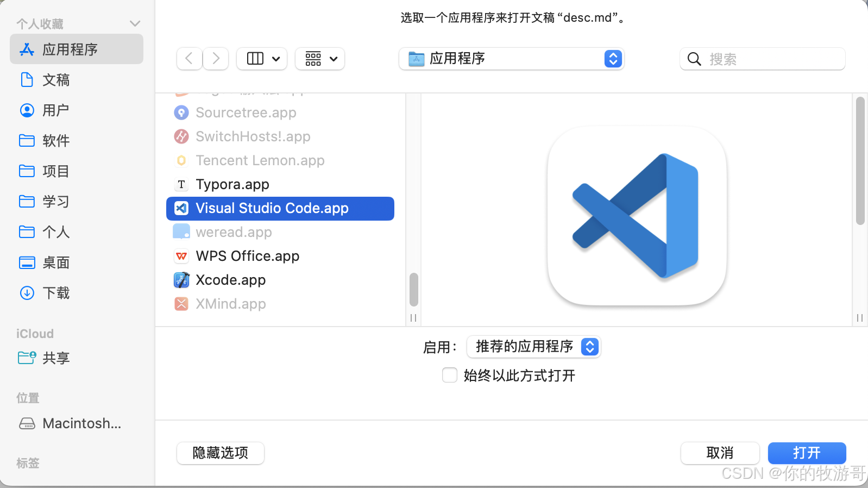The width and height of the screenshot is (868, 488).
Task: Click the file list scrollbar thumb
Action: [x=414, y=290]
